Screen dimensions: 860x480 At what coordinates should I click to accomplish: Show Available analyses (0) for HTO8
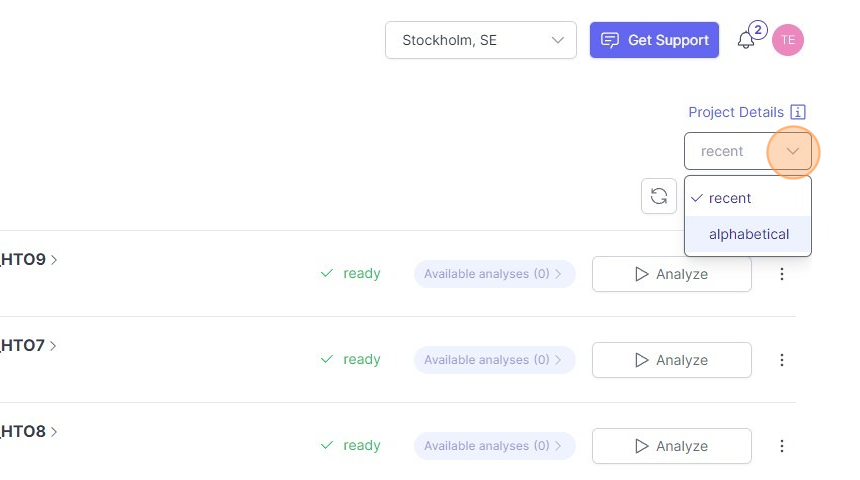(x=494, y=446)
